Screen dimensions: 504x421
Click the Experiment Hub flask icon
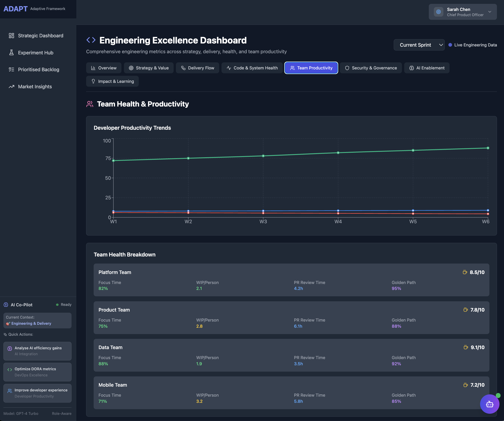click(x=11, y=53)
